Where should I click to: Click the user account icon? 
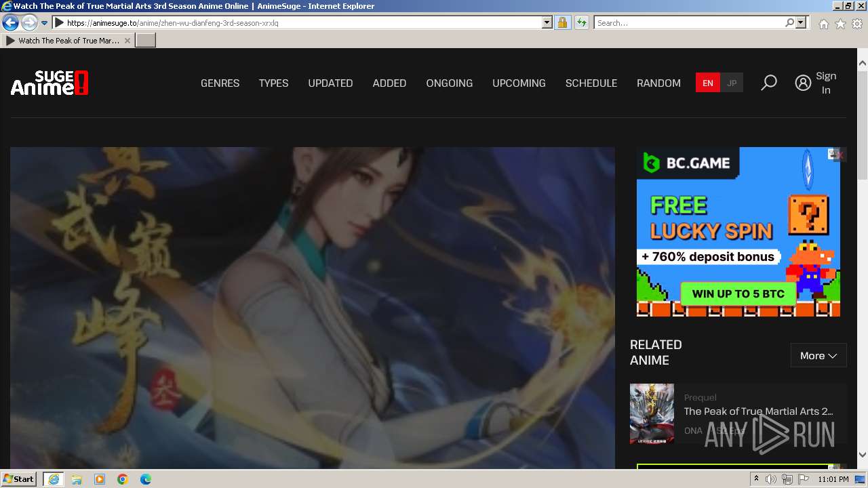point(803,83)
